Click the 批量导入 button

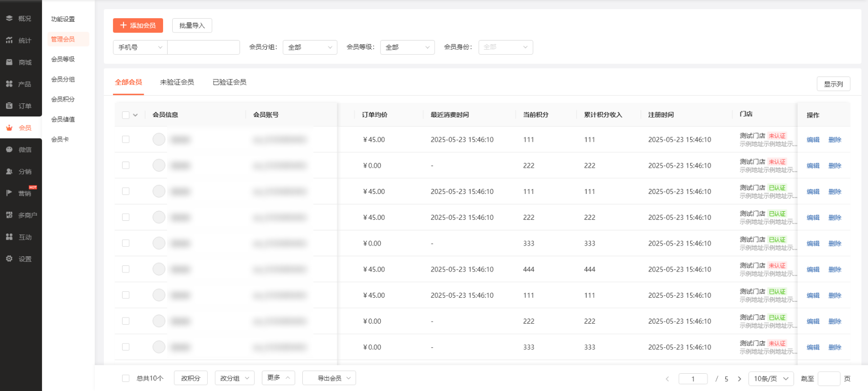[x=192, y=25]
